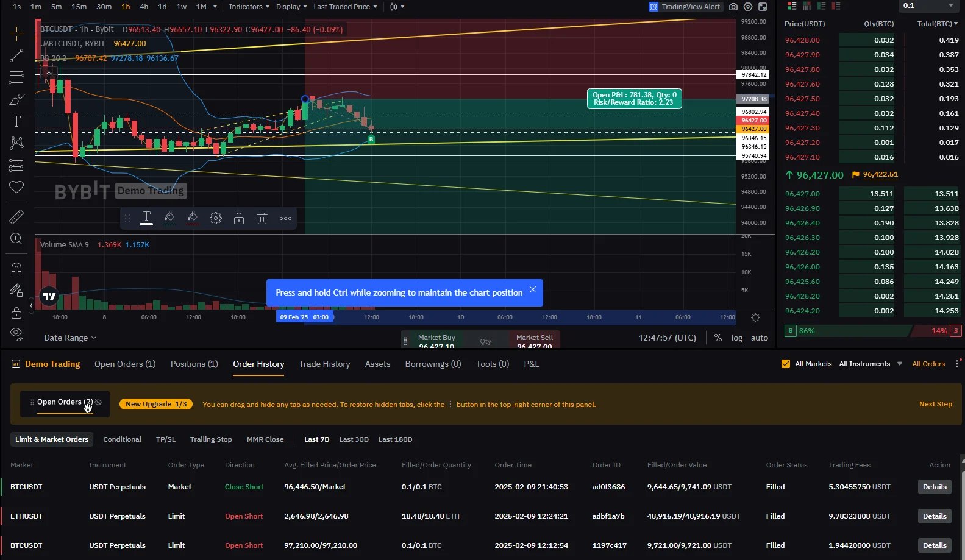Select the text annotation tool
The width and height of the screenshot is (965, 560).
click(x=16, y=121)
